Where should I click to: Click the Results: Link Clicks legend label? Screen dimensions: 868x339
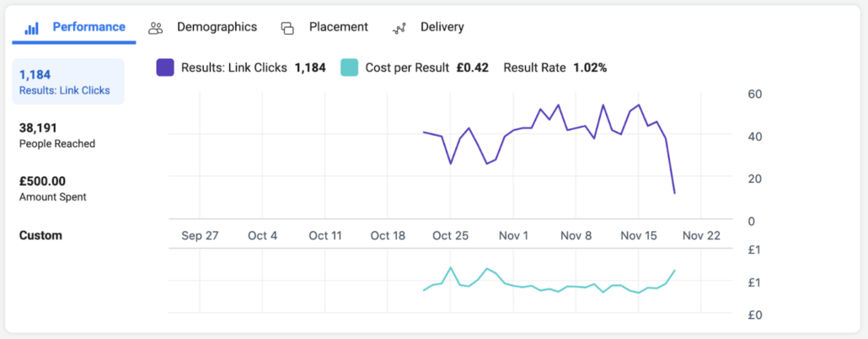(234, 68)
